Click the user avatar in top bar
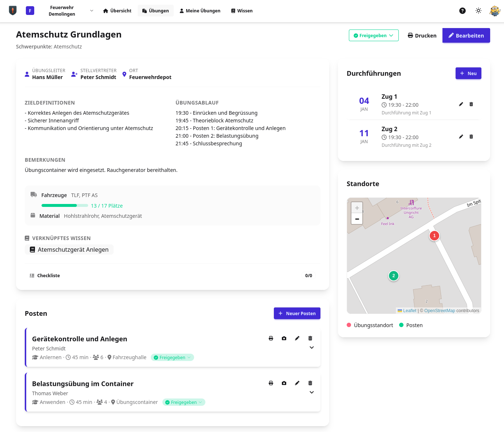 [x=495, y=11]
